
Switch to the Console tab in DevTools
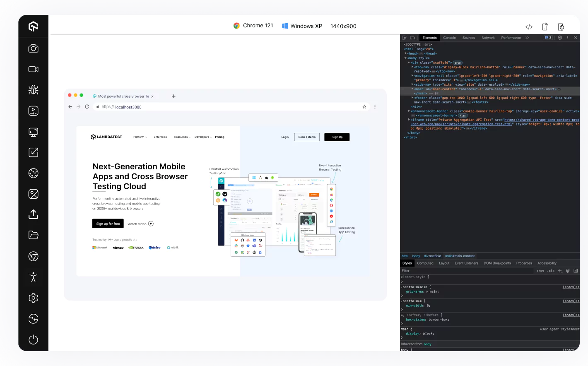tap(449, 38)
